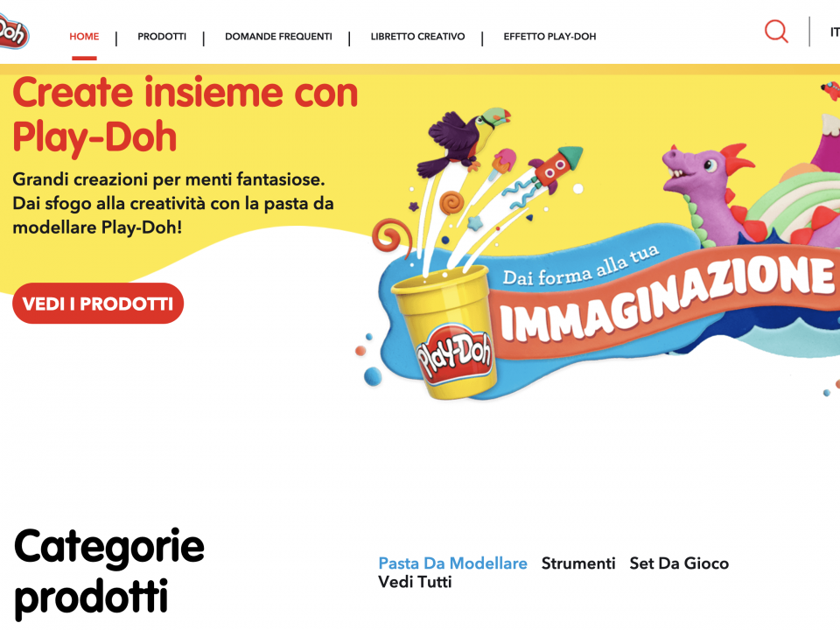Click the Vedi Tutti link
This screenshot has width=840, height=630.
(x=415, y=582)
